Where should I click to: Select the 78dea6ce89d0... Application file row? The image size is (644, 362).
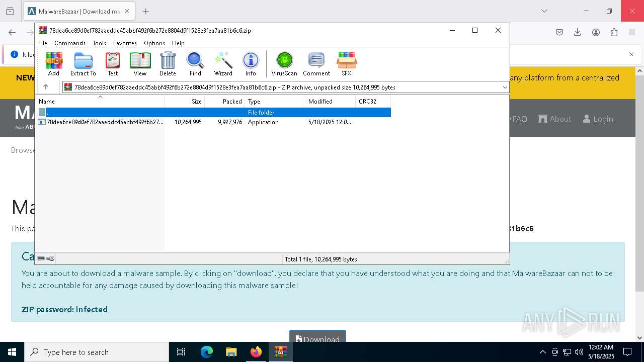(x=214, y=122)
